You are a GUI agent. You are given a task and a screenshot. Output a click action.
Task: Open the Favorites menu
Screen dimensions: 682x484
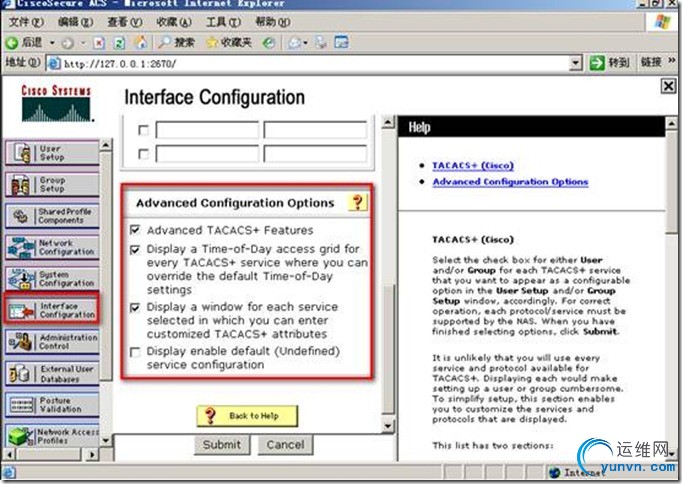point(174,22)
